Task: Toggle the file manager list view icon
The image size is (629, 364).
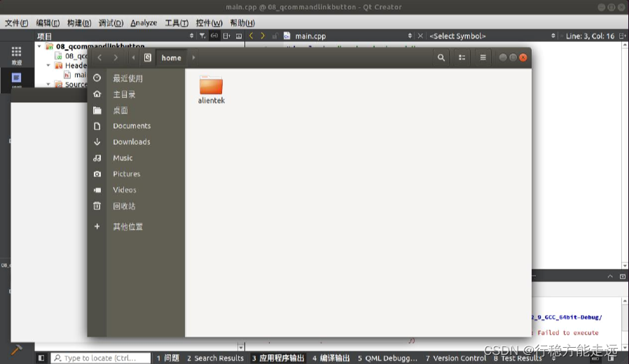Action: pyautogui.click(x=462, y=57)
